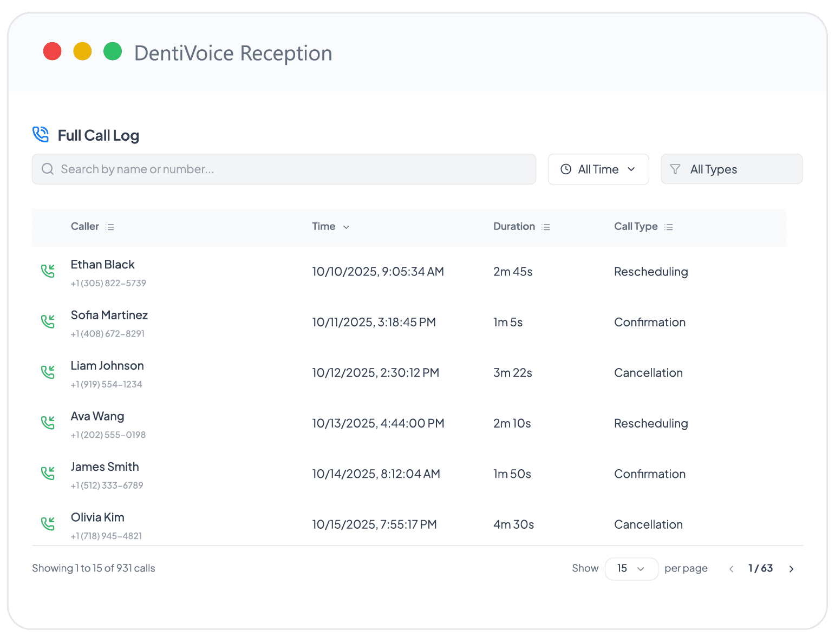
Task: Click the clock icon in the All Time filter
Action: click(x=566, y=169)
